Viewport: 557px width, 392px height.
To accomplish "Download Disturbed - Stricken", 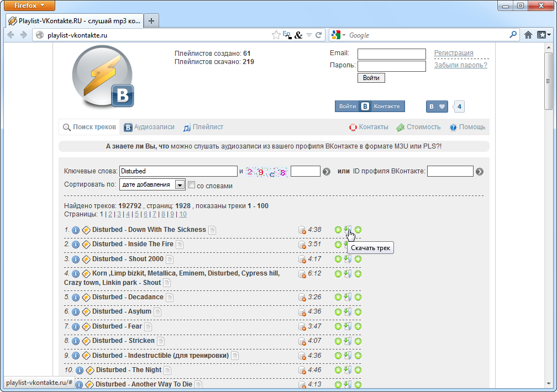I will pyautogui.click(x=348, y=341).
